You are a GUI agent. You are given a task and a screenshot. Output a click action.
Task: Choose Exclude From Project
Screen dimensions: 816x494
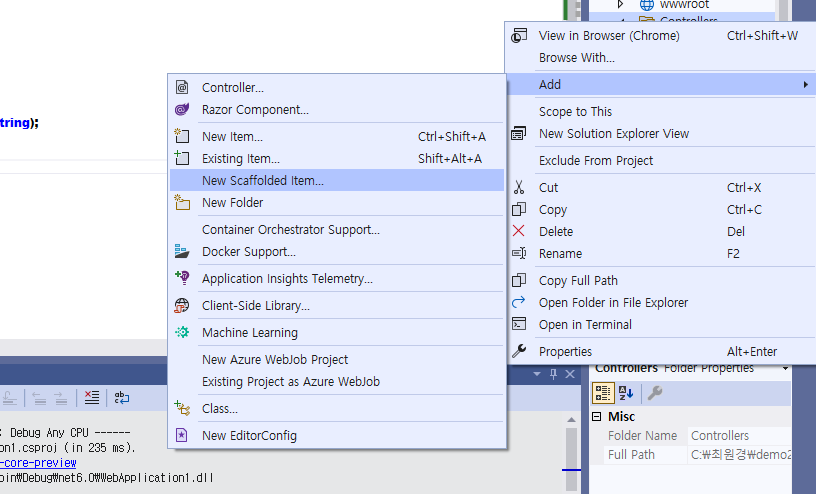click(x=660, y=160)
